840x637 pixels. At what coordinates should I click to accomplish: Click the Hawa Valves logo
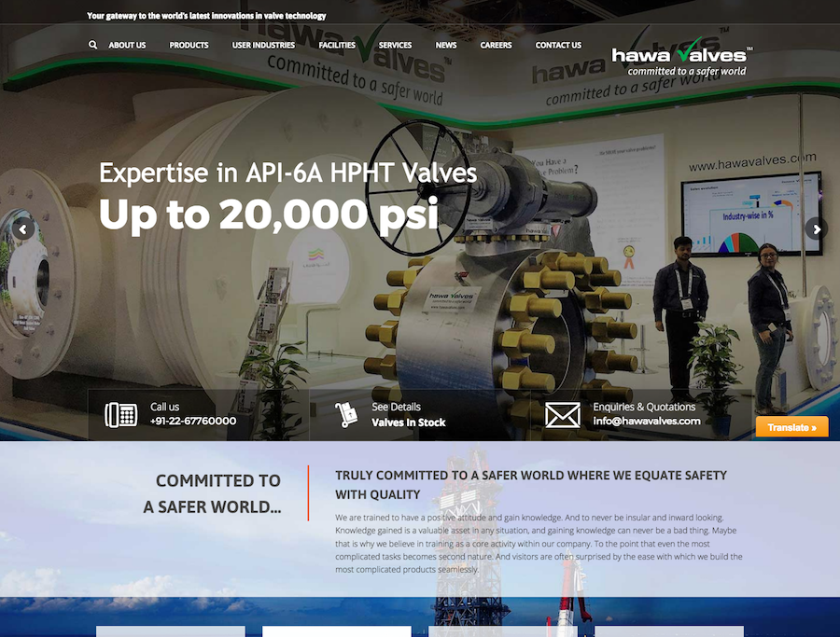point(681,58)
